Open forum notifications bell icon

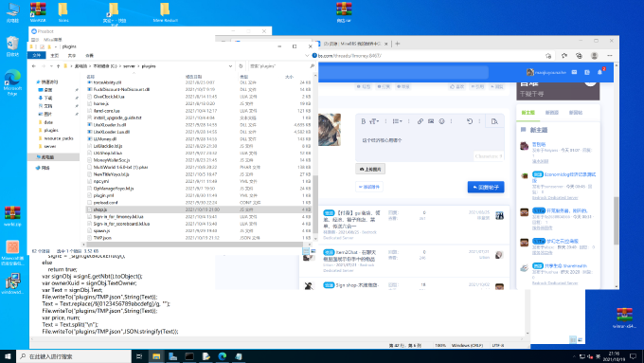[x=599, y=72]
